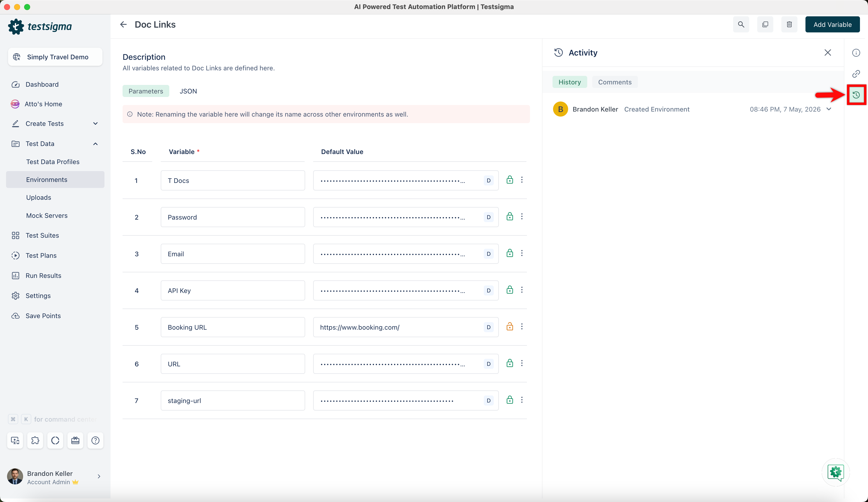The height and width of the screenshot is (502, 868).
Task: Open more options for Email row
Action: [x=522, y=253]
